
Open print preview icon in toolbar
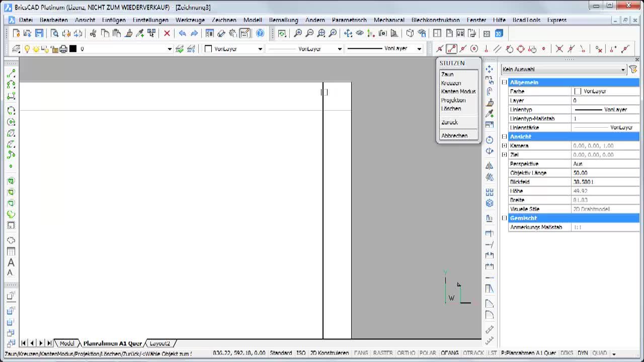[54, 33]
